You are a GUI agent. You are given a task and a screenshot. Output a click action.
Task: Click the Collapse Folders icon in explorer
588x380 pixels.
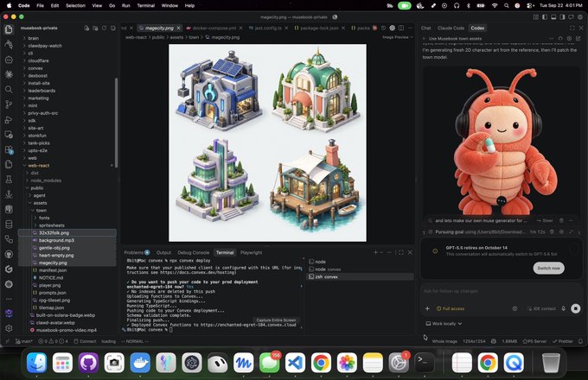(x=113, y=28)
